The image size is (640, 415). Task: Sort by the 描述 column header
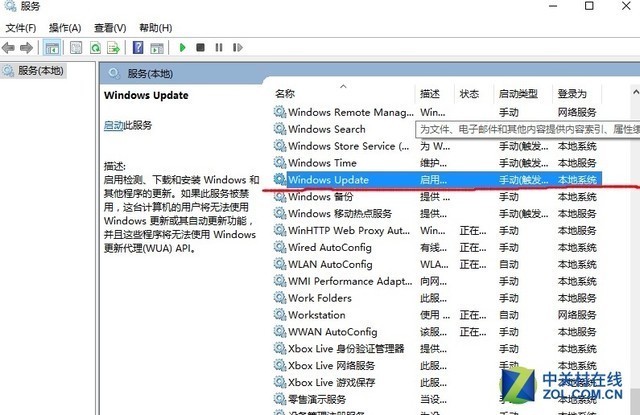coord(434,93)
